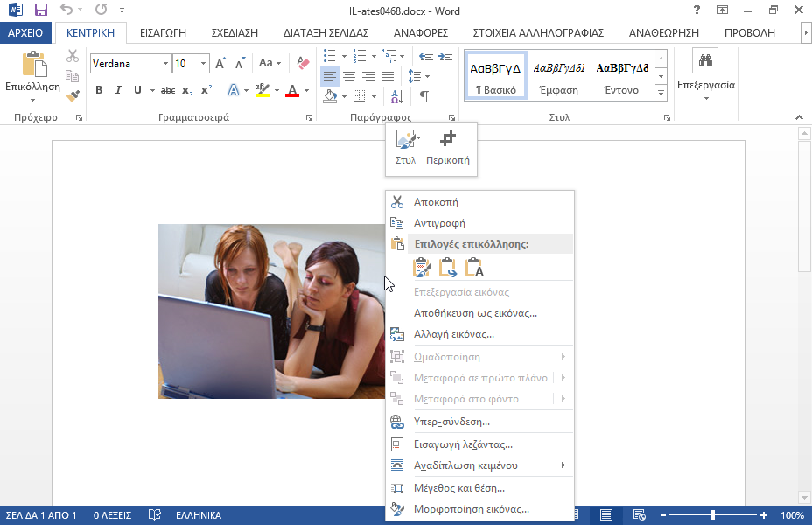This screenshot has height=525, width=812.
Task: Open the font size dropdown showing 10
Action: tap(203, 63)
